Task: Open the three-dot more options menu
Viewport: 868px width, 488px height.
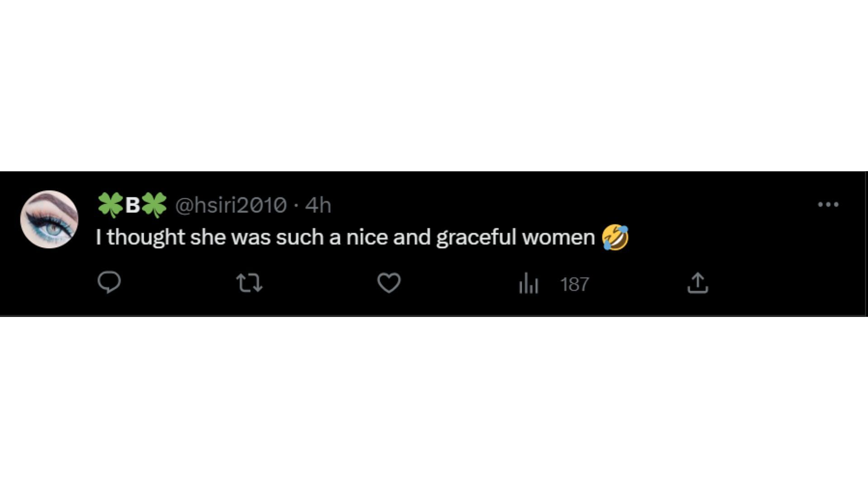Action: (x=828, y=205)
